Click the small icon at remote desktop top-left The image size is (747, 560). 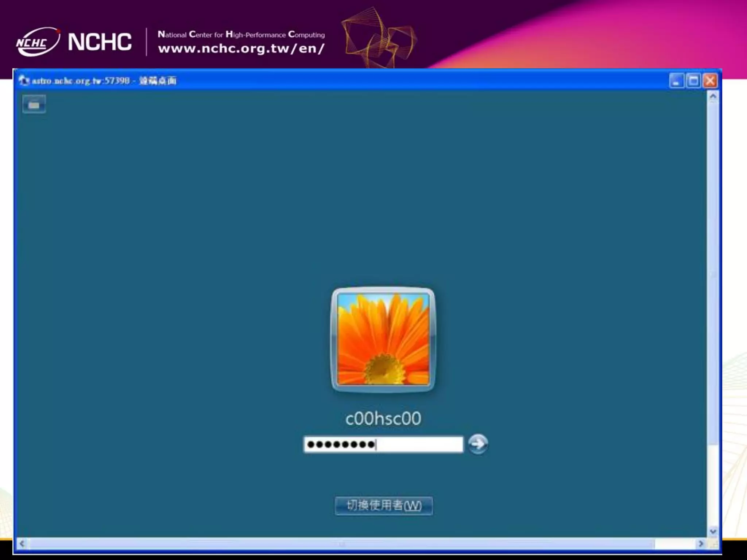pos(34,105)
